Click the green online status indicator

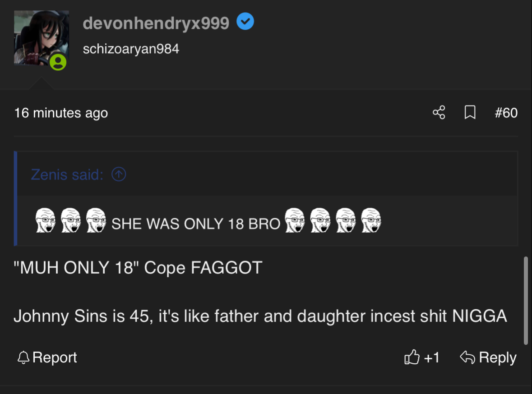click(x=58, y=62)
